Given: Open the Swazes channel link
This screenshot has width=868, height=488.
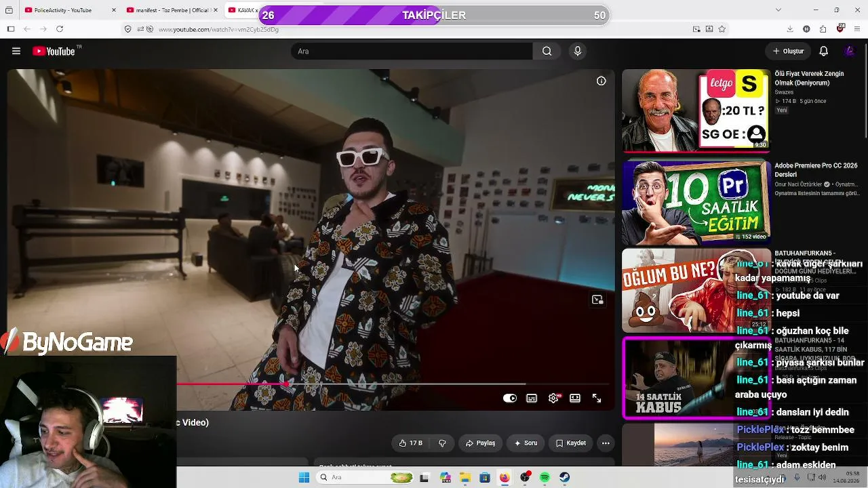Looking at the screenshot, I should point(784,92).
